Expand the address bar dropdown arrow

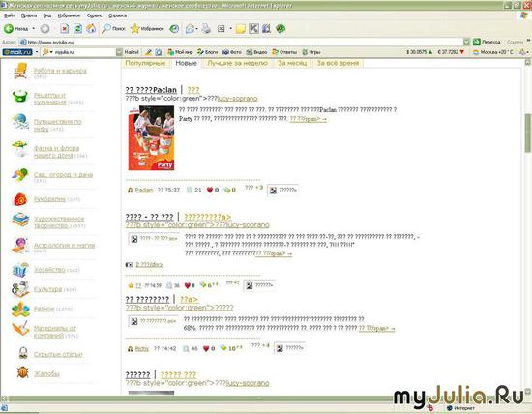[x=467, y=43]
